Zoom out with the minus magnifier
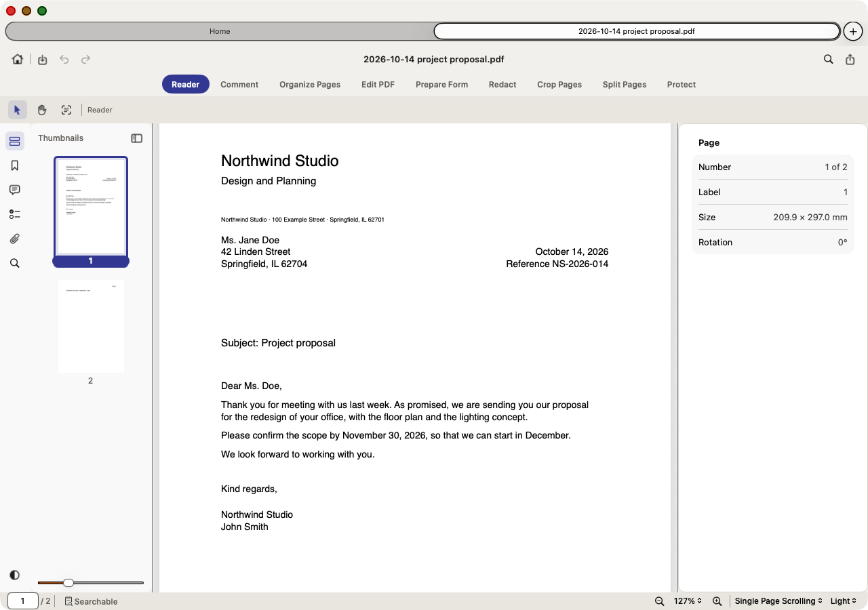 (659, 601)
